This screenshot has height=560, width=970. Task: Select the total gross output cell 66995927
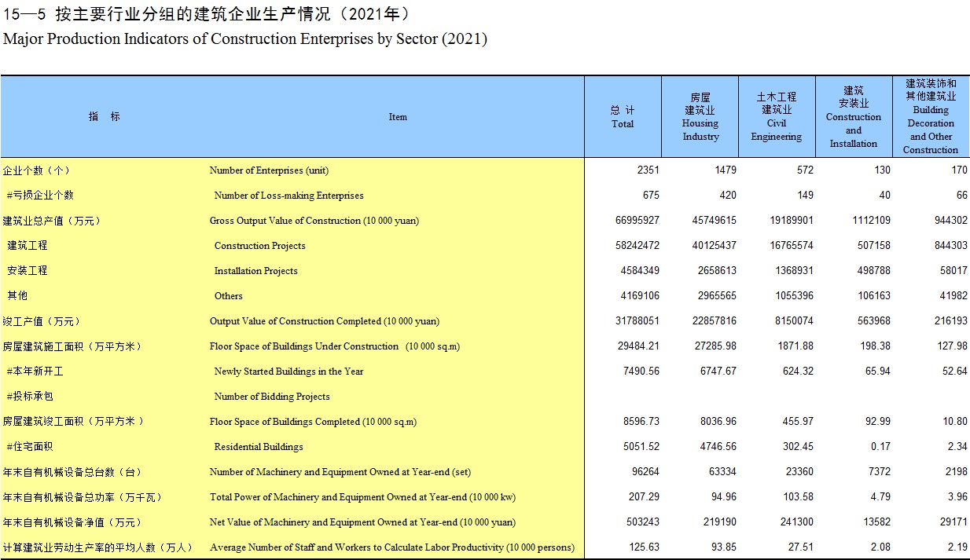click(637, 221)
